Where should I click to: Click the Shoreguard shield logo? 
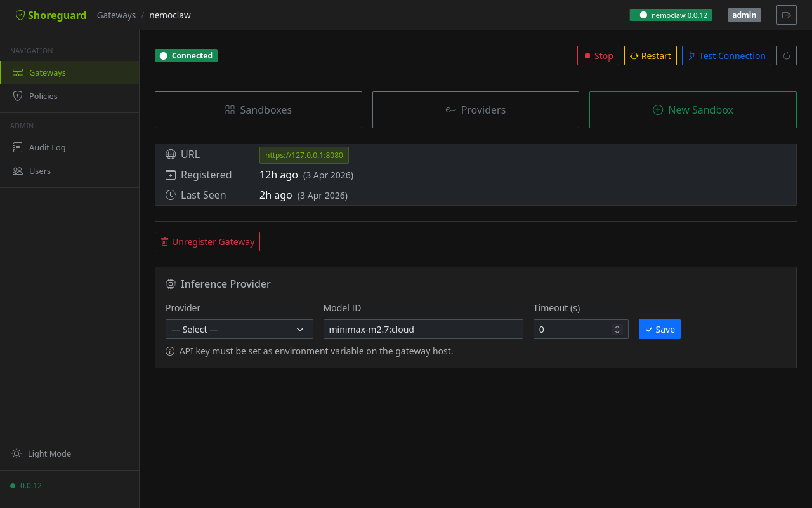click(x=20, y=15)
